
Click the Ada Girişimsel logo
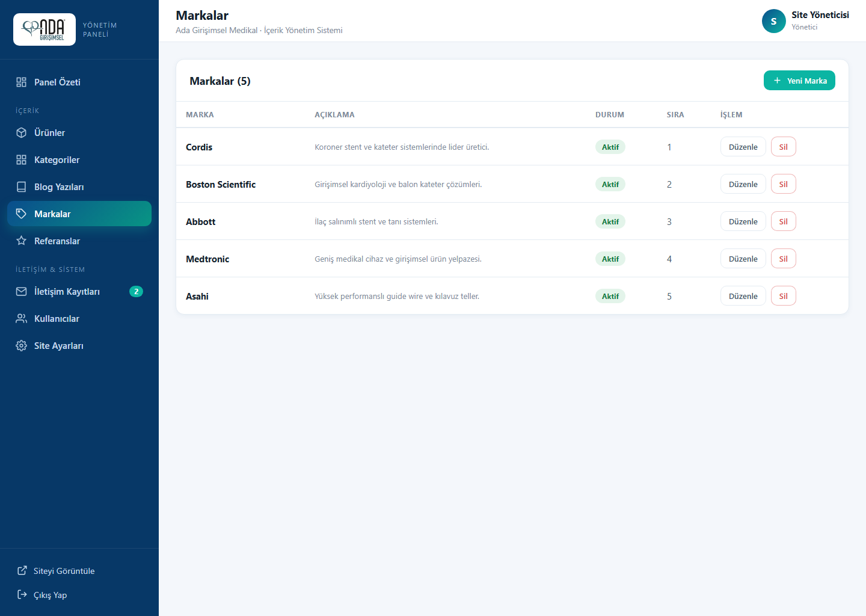[45, 29]
